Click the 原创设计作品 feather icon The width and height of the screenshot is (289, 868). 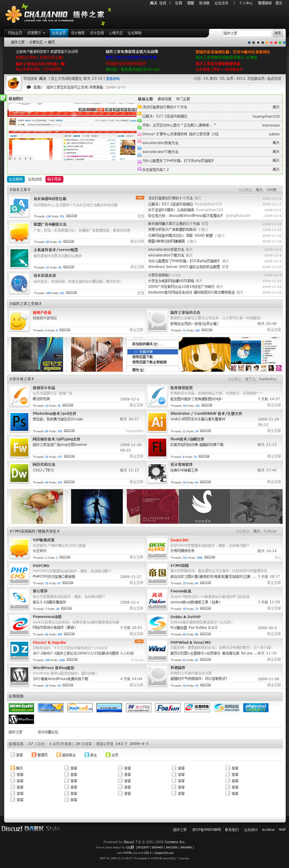[19, 396]
